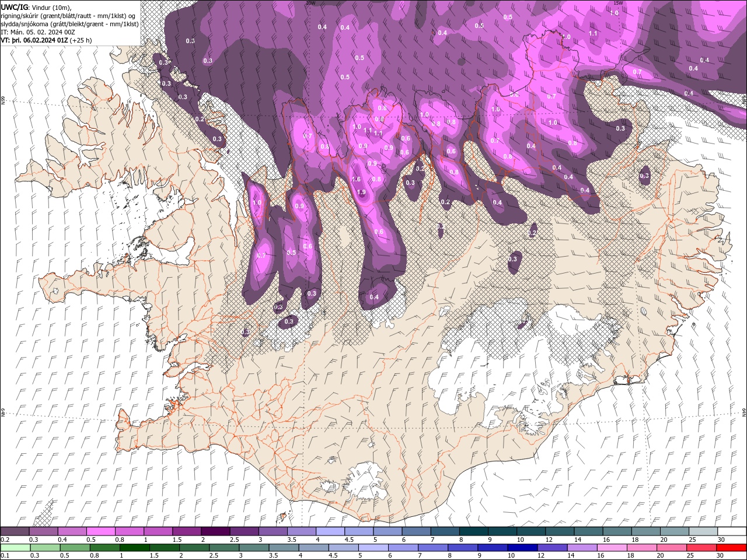The image size is (747, 560).
Task: Click the 'VT: þri. 06.02.2024 01Z' valid time
Action: [x=34, y=40]
